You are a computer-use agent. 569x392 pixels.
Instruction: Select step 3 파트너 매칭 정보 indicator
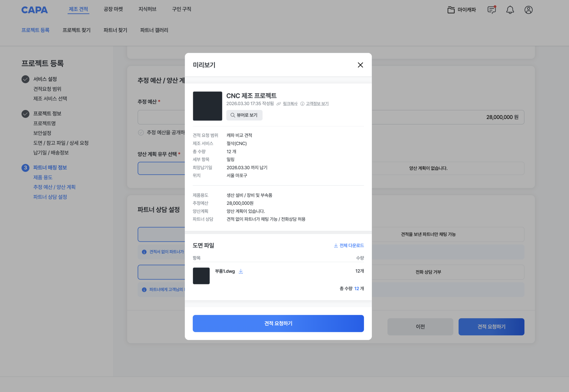point(26,168)
